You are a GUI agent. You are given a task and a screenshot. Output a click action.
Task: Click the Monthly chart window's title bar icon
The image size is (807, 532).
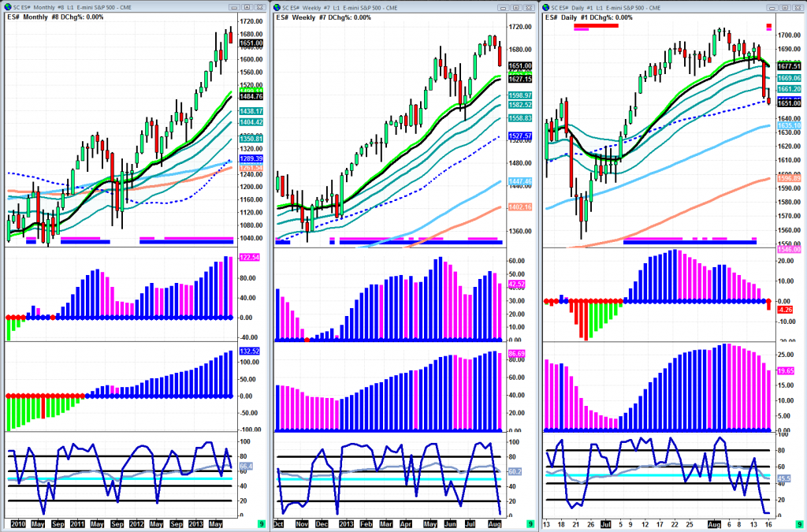pyautogui.click(x=7, y=6)
